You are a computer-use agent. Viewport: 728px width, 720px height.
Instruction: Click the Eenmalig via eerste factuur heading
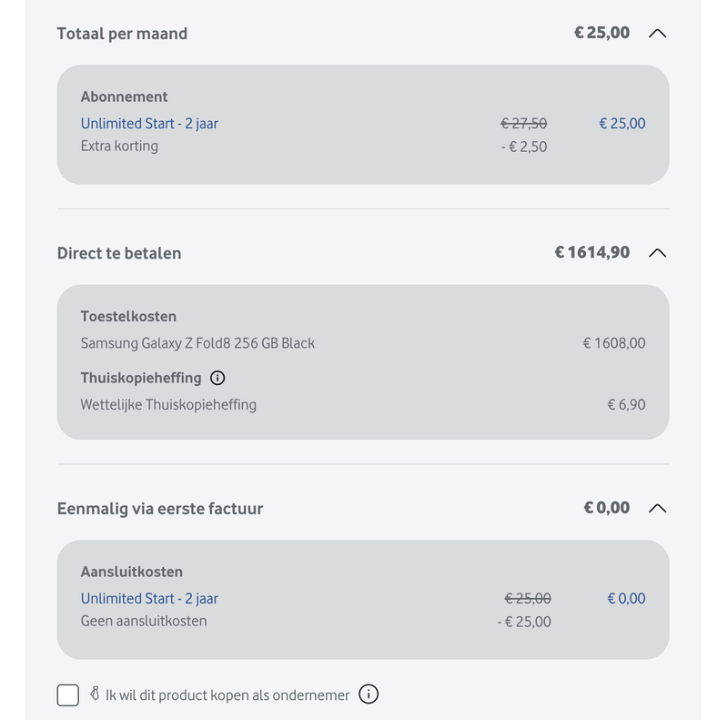[160, 509]
